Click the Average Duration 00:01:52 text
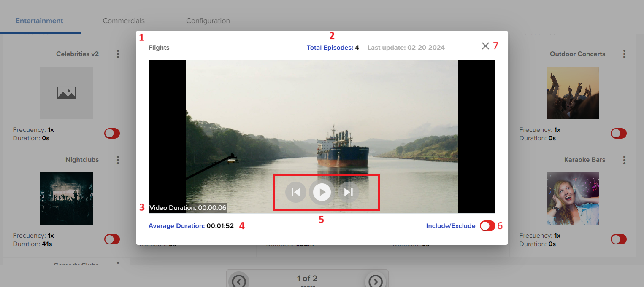Image resolution: width=644 pixels, height=287 pixels. (191, 226)
